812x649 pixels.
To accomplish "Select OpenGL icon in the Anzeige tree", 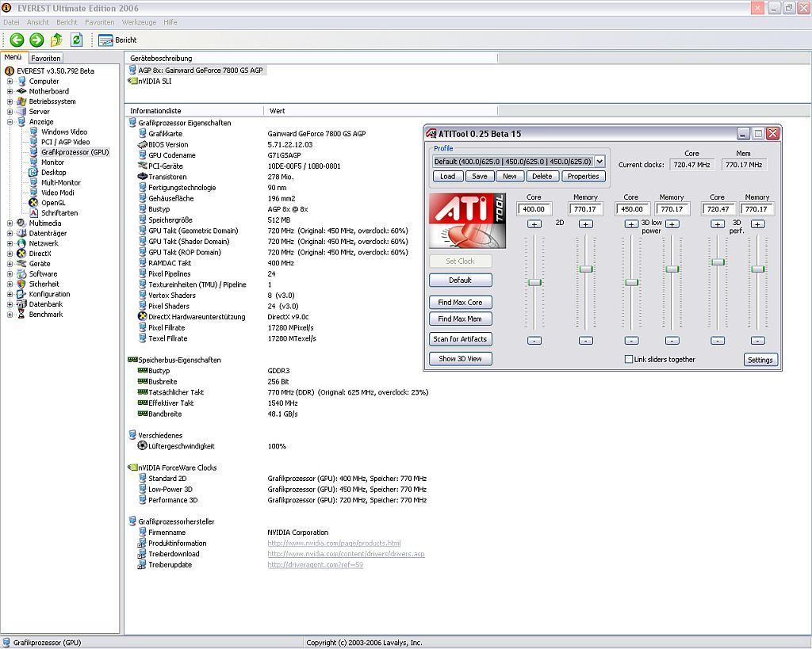I will tap(34, 203).
